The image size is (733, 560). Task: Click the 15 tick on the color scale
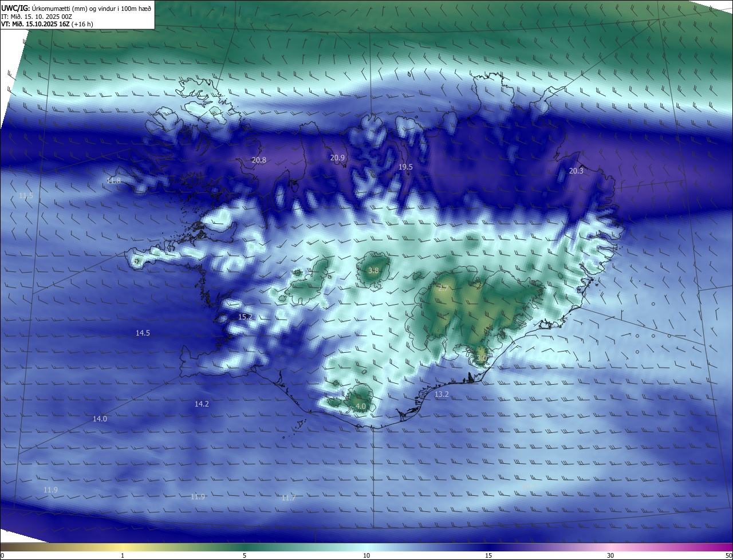[488, 555]
